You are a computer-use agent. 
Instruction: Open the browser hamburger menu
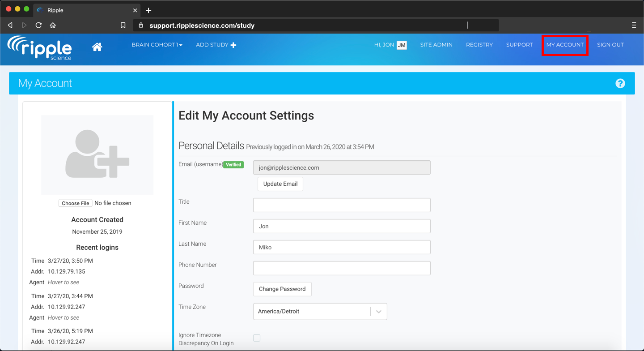[x=634, y=26]
